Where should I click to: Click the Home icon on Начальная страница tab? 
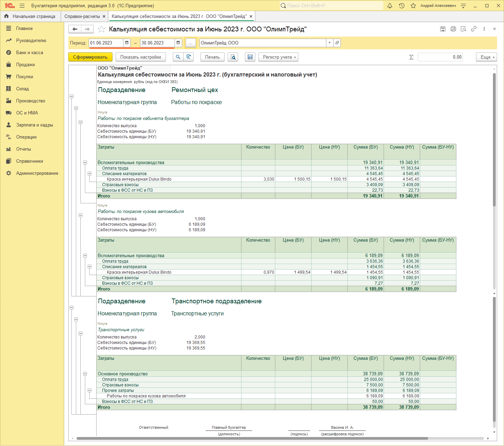tap(6, 16)
